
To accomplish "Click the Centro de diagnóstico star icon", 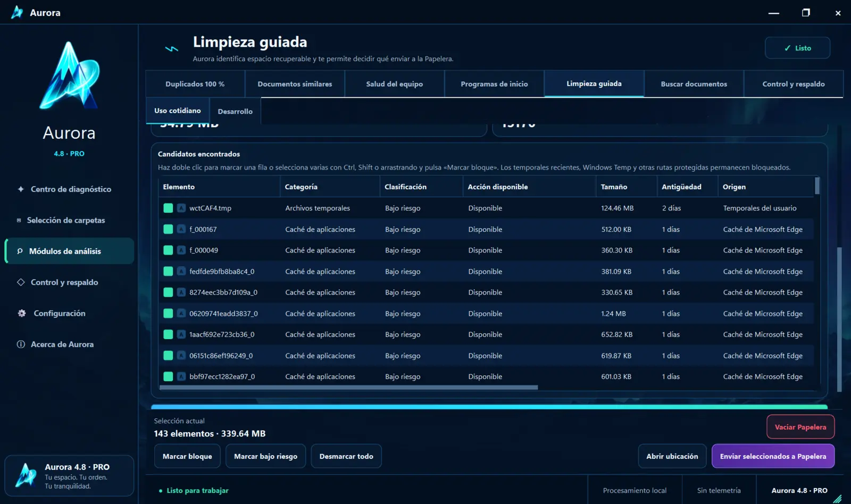I will [21, 189].
